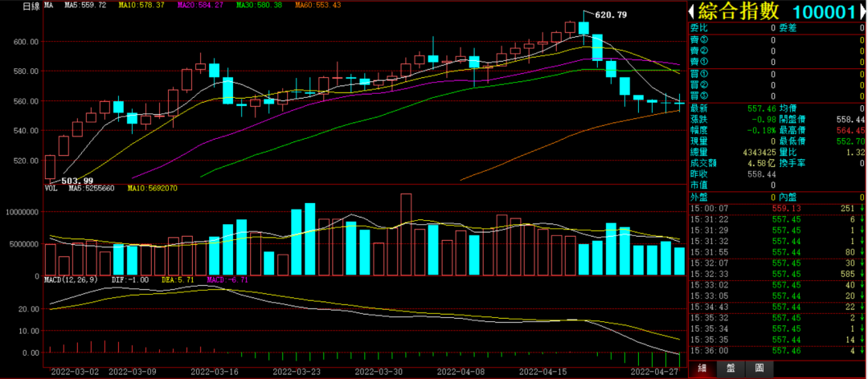Click the 2022-04-08 date marker
Viewport: 868px width, 379px height.
pos(461,373)
